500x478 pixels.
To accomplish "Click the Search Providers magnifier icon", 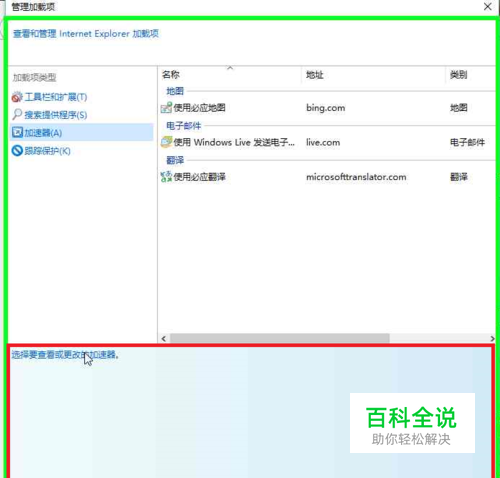I will pos(17,115).
